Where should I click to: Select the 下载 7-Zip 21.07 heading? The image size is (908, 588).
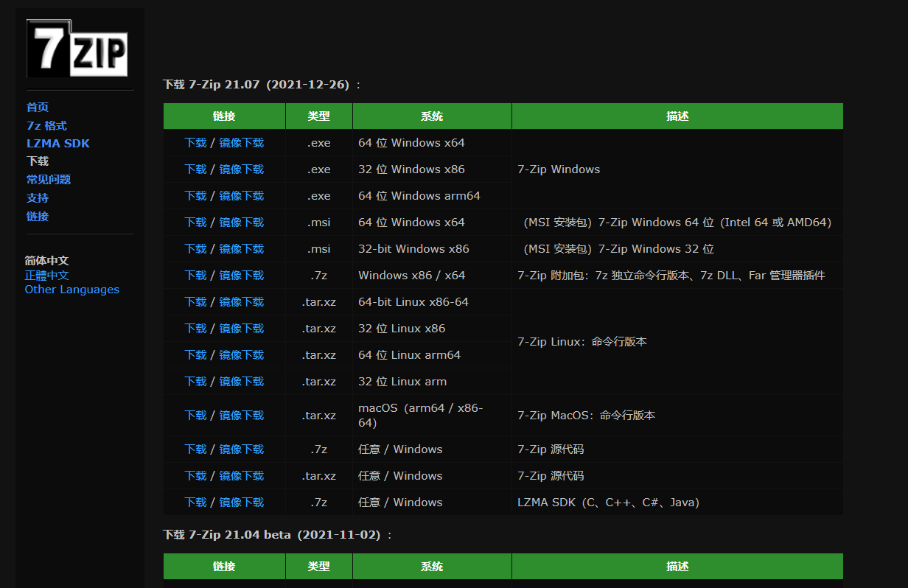262,85
